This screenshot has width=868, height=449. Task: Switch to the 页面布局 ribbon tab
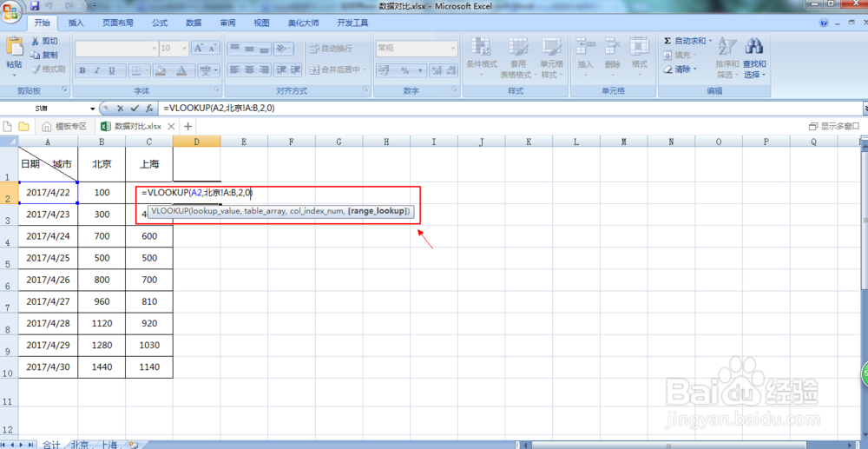tap(118, 23)
